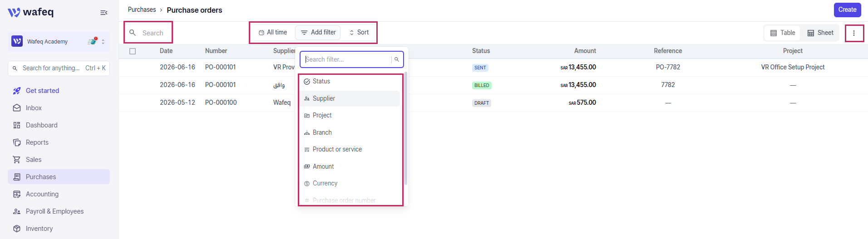
Task: Click the magnifier icon in filter search
Action: [396, 59]
